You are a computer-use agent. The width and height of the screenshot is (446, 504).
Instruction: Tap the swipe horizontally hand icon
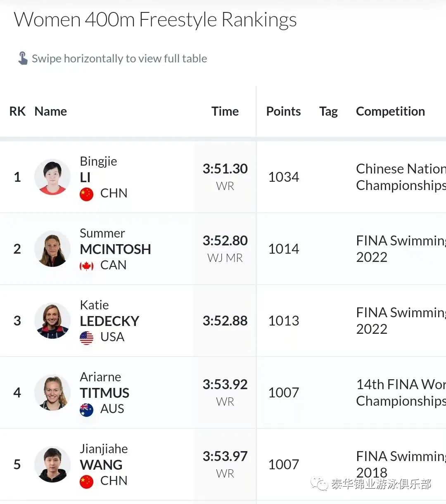click(23, 58)
